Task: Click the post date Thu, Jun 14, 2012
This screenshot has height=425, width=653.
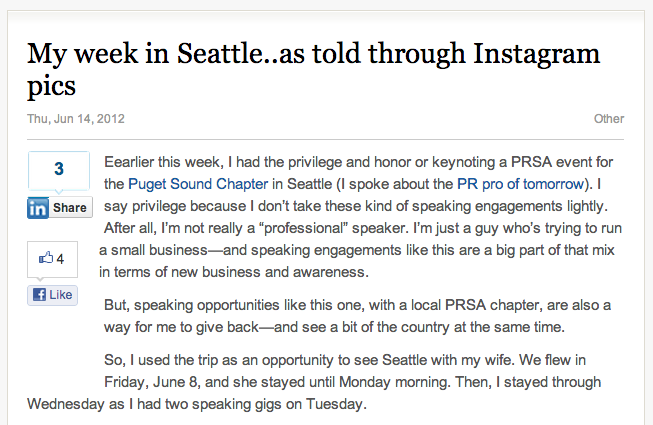Action: click(x=76, y=119)
